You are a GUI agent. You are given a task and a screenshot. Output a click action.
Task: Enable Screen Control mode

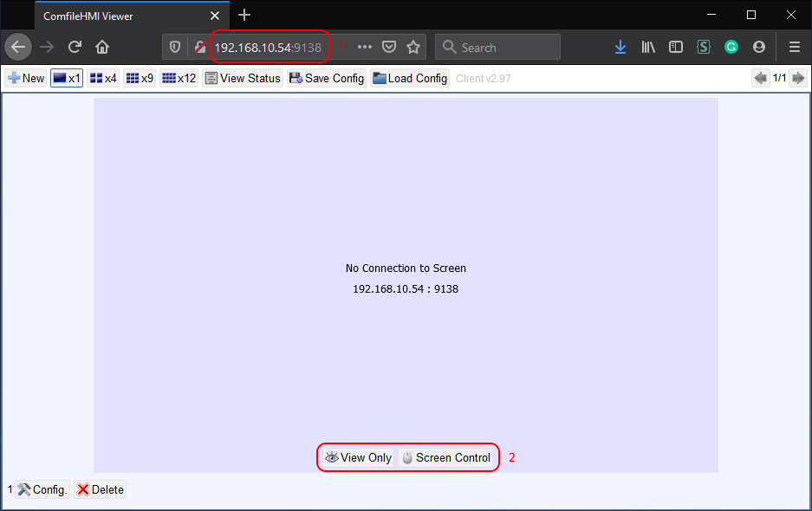click(x=446, y=457)
